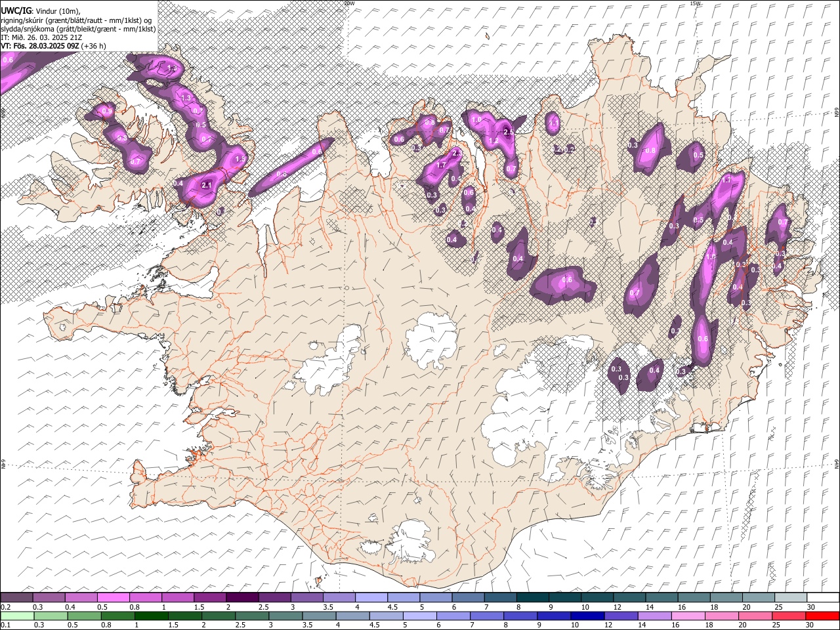Click the 'IT: Mið. 26. 03. 2025 21Z' line
Image resolution: width=840 pixels, height=630 pixels.
[x=41, y=37]
